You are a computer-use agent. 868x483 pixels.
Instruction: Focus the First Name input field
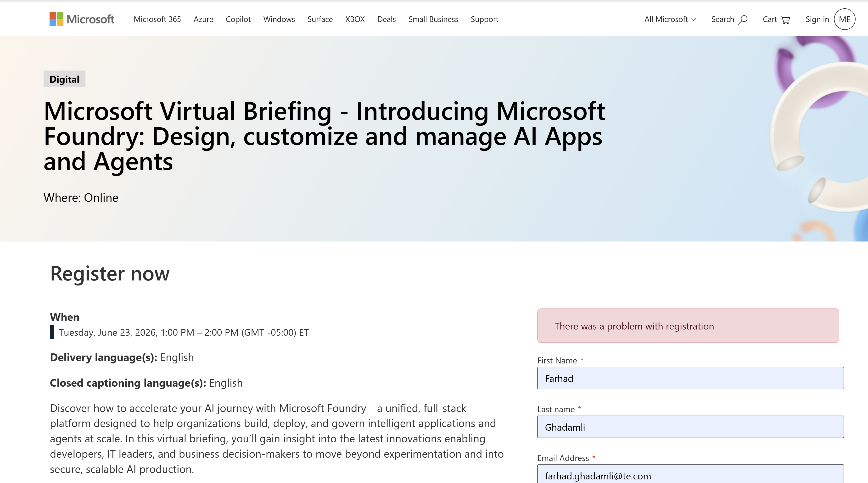click(x=690, y=378)
